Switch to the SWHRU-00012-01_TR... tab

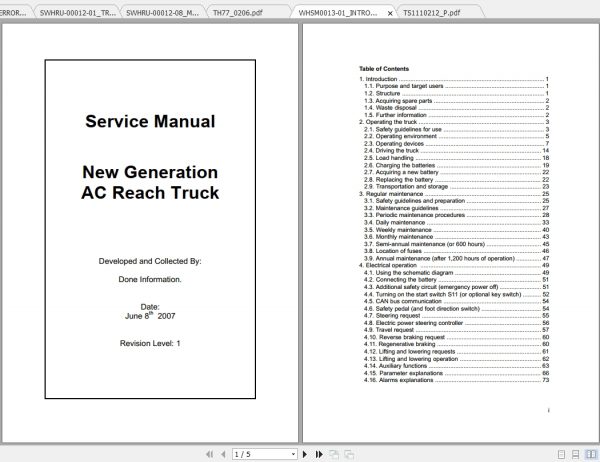(x=78, y=13)
